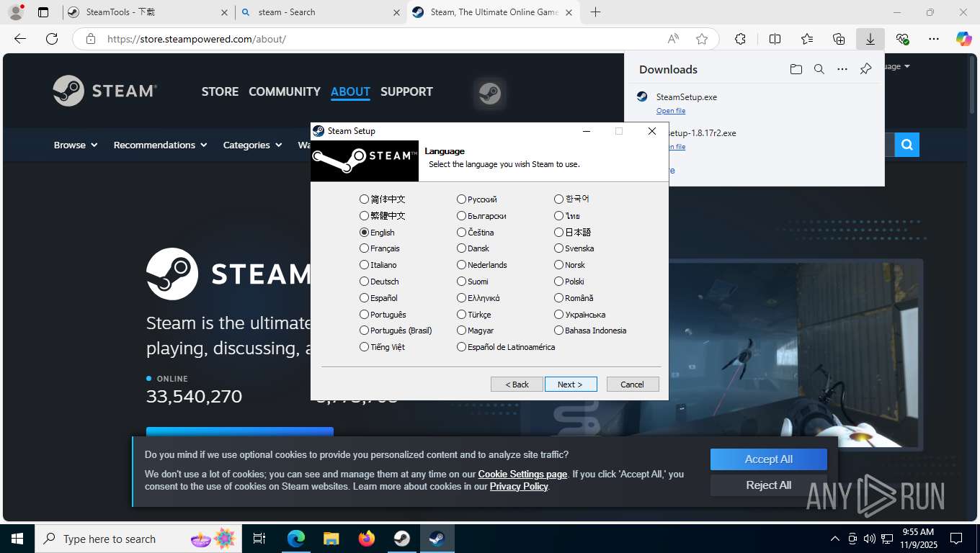Expand the Recommendations dropdown
Image resolution: width=980 pixels, height=553 pixels.
pyautogui.click(x=160, y=145)
